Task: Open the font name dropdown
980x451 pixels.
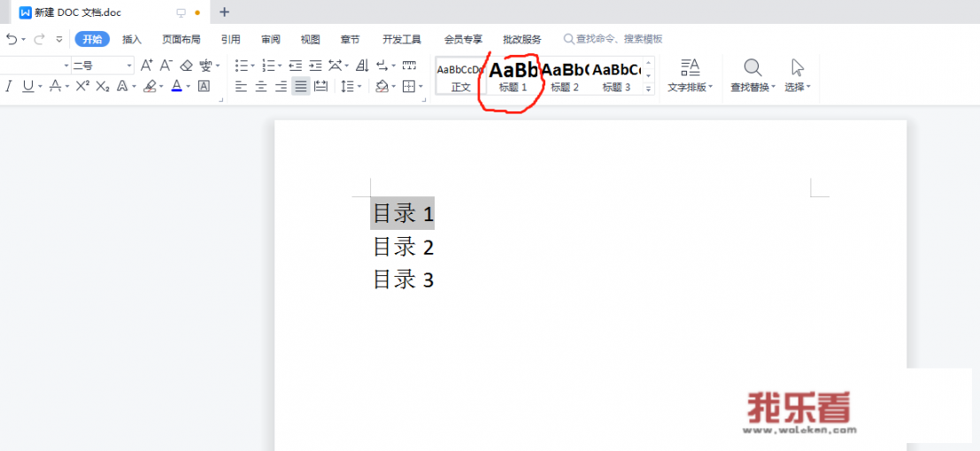Action: [67, 65]
